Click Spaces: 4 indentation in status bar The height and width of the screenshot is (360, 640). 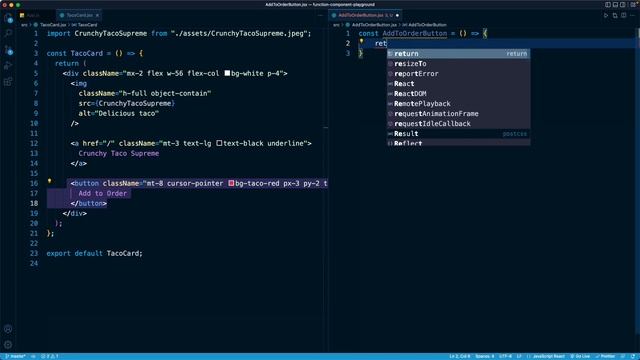[484, 356]
